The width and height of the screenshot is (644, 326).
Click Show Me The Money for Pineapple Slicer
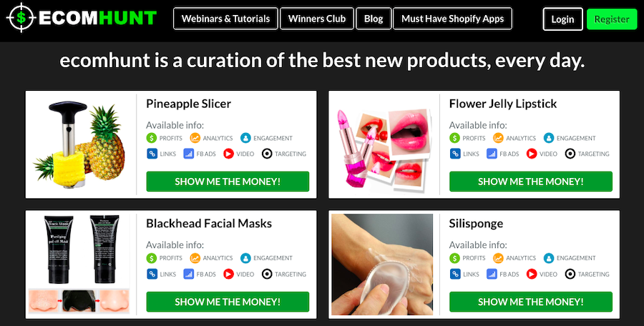228,182
